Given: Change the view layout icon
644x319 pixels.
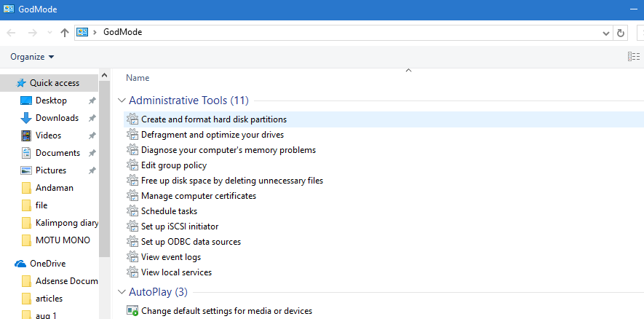Looking at the screenshot, I should (x=634, y=57).
